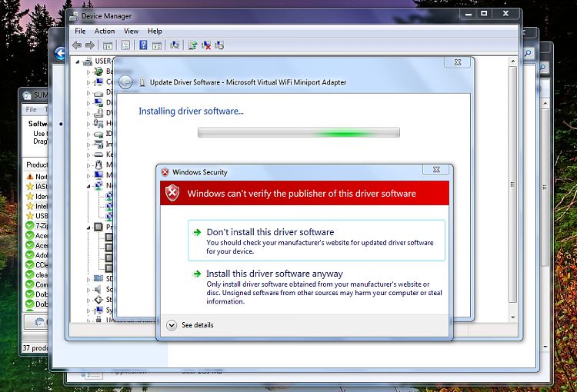This screenshot has height=392, width=577.
Task: Click the search magnifier in rear window
Action: (x=528, y=54)
